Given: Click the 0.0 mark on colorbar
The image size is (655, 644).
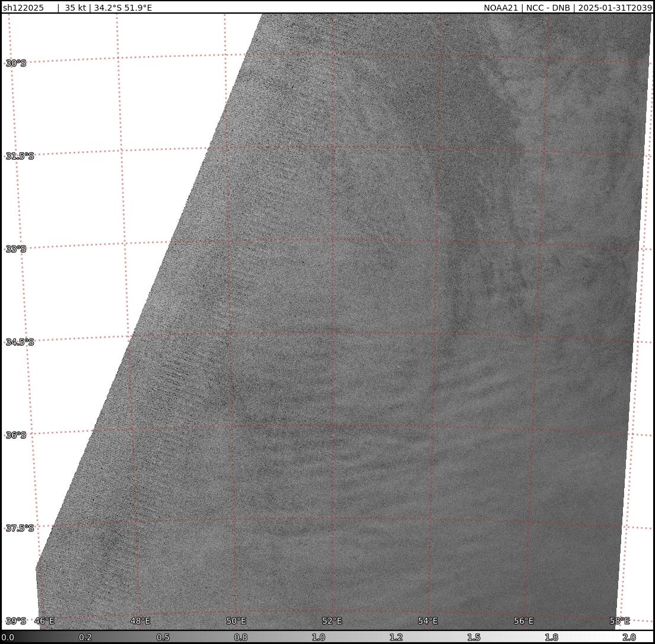Looking at the screenshot, I should (8, 637).
